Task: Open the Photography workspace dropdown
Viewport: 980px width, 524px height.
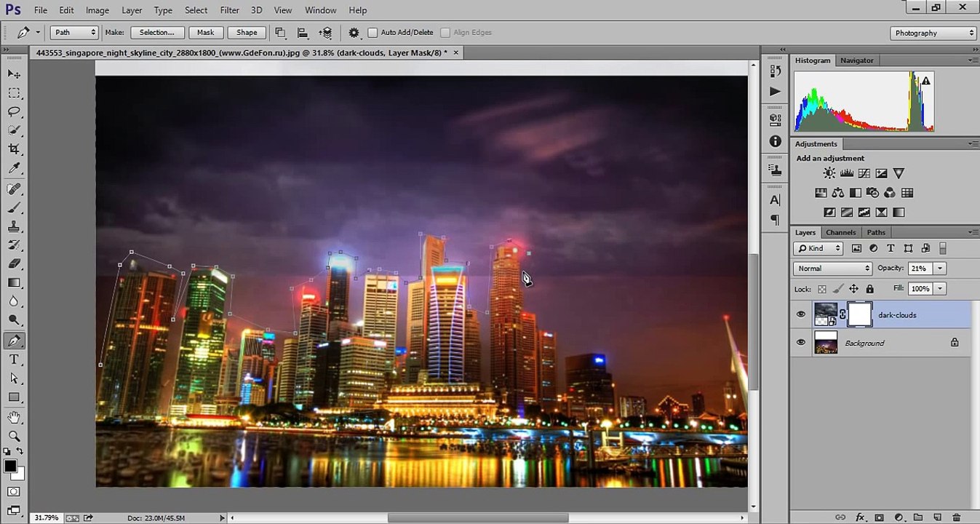Action: (933, 33)
